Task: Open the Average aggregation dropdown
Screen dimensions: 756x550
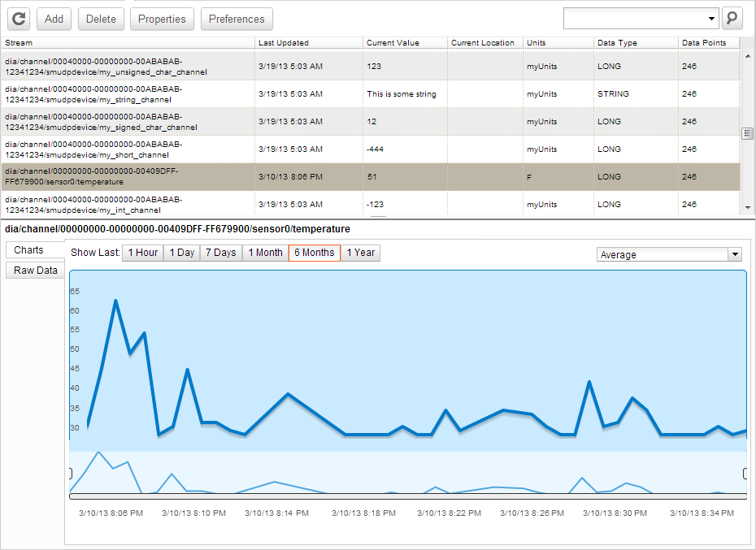Action: [735, 254]
